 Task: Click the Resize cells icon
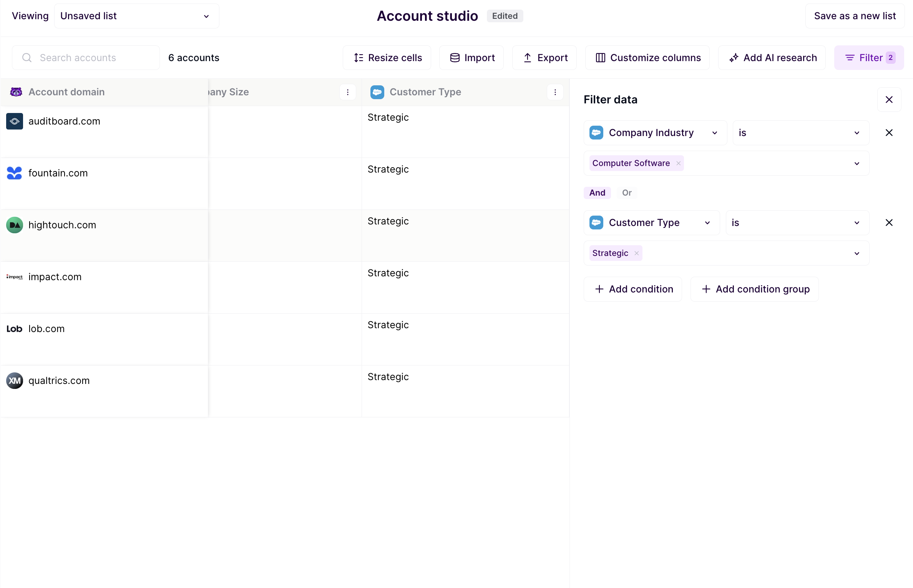358,57
